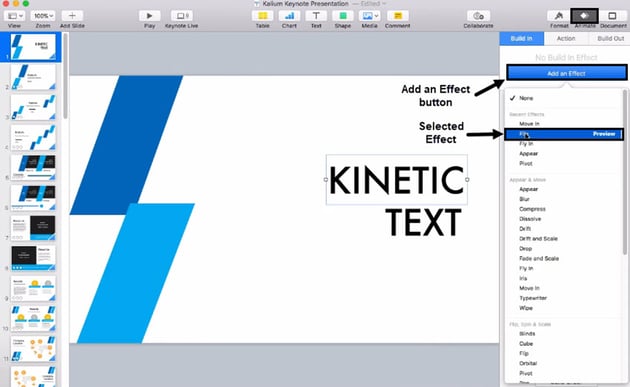This screenshot has width=630, height=387.
Task: Open the View options in the toolbar
Action: point(14,16)
